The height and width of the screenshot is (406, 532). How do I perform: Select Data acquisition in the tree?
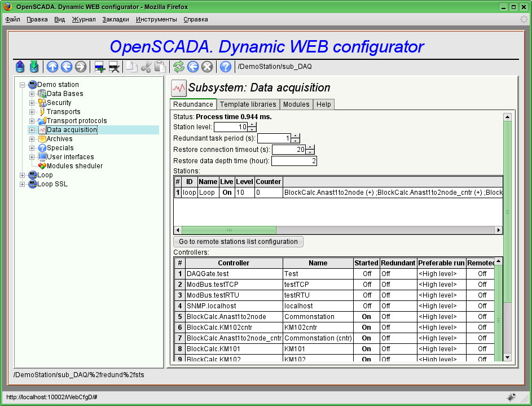coord(72,130)
